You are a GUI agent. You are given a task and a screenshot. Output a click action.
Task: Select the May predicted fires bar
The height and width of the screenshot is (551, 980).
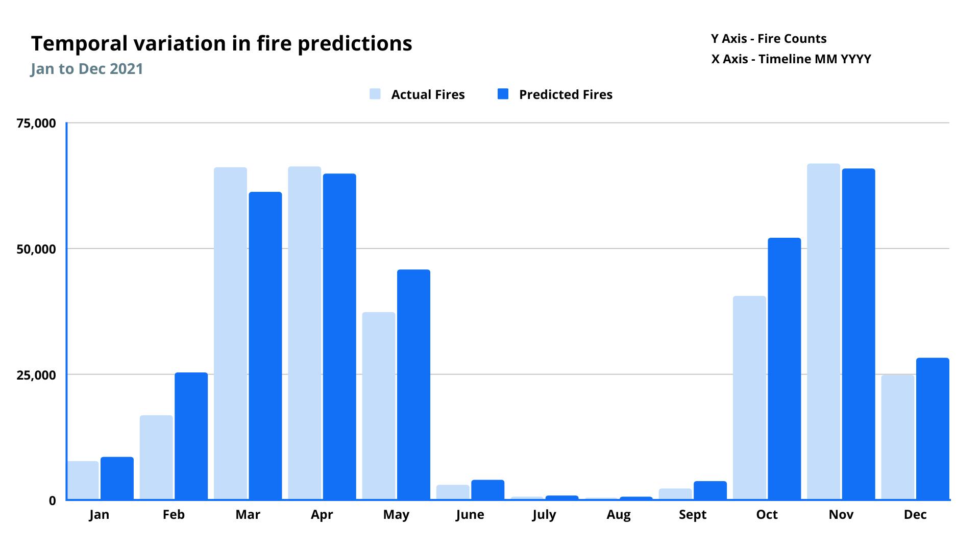(413, 384)
